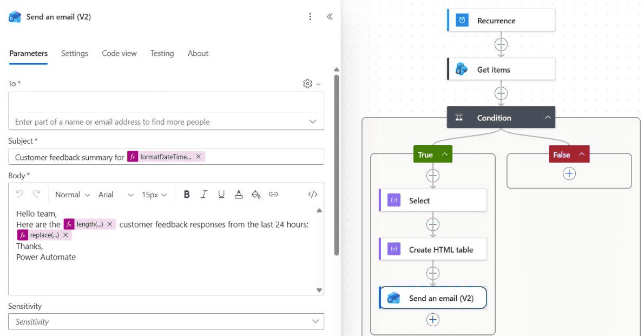Viewport: 644px width, 336px height.
Task: Remove the formatDateTime expression token
Action: point(199,157)
